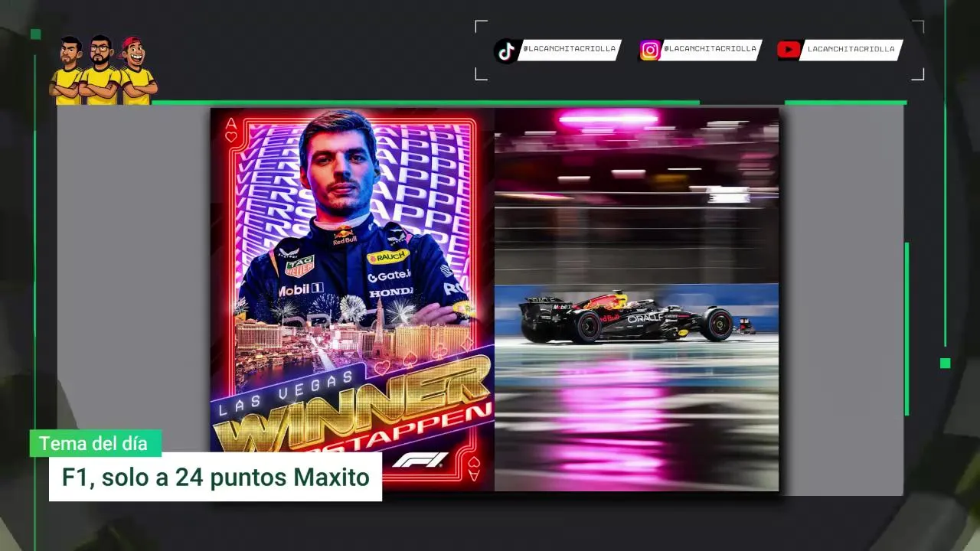Click the TikTok logo icon
Viewport: 980px width, 551px height.
[505, 51]
